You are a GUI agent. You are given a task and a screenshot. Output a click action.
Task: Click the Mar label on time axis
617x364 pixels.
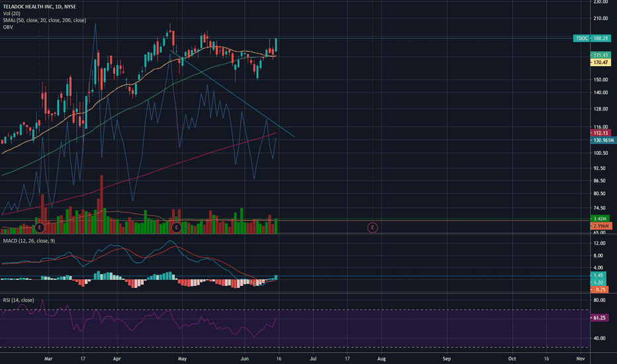point(48,359)
